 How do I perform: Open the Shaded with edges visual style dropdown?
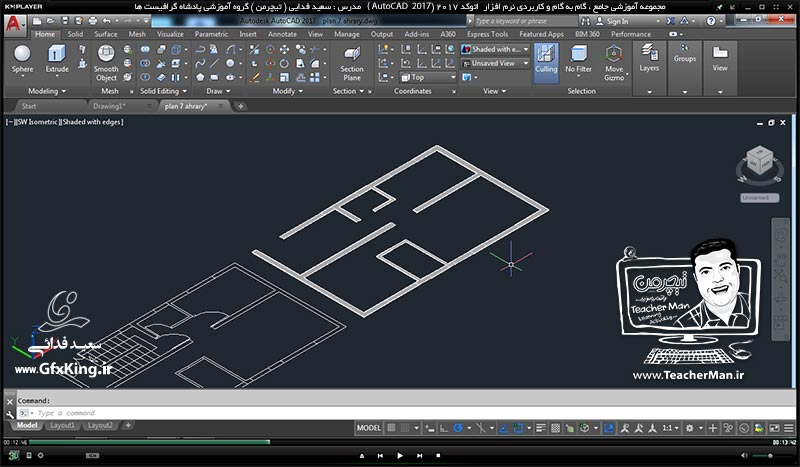[495, 50]
